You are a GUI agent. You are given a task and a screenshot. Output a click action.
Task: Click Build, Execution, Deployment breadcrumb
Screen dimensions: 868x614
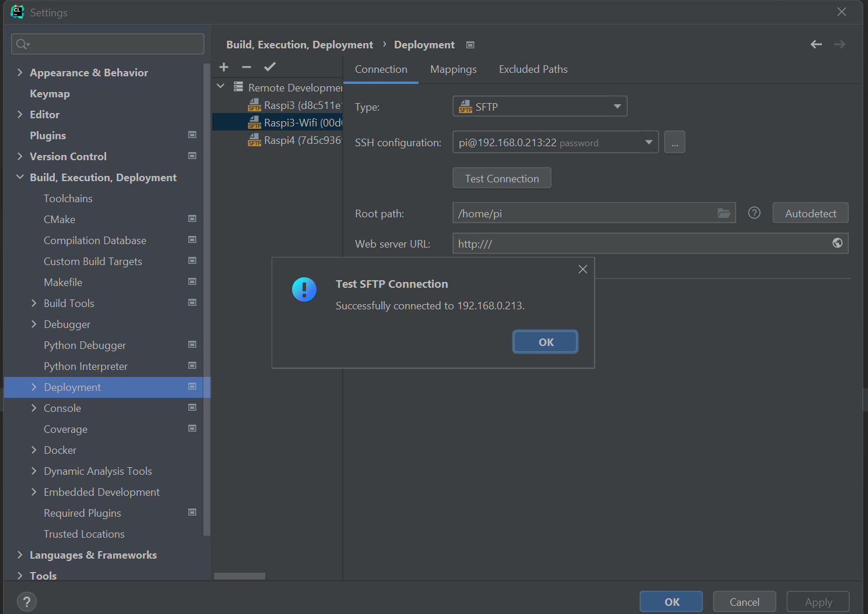(x=300, y=45)
